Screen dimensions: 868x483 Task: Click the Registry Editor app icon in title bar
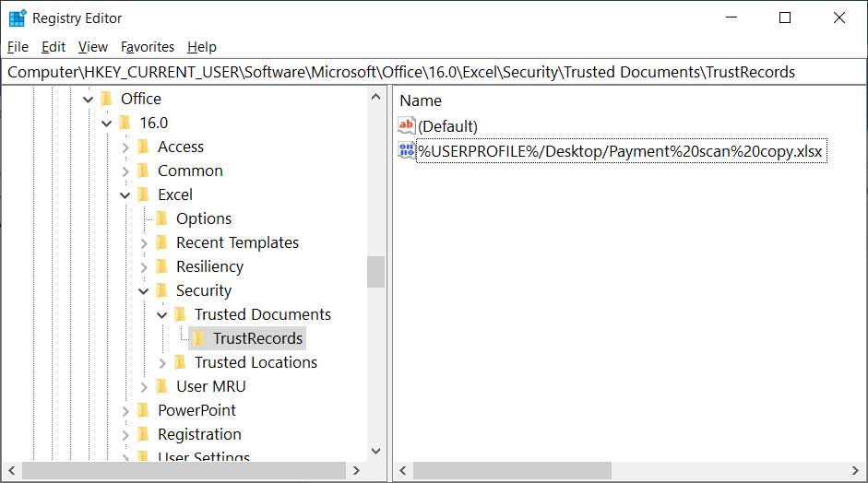click(18, 18)
